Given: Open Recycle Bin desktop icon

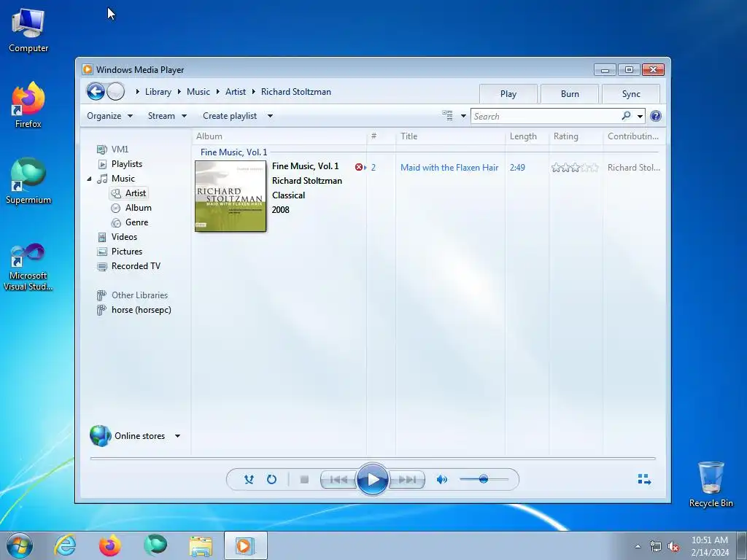Looking at the screenshot, I should coord(711,484).
